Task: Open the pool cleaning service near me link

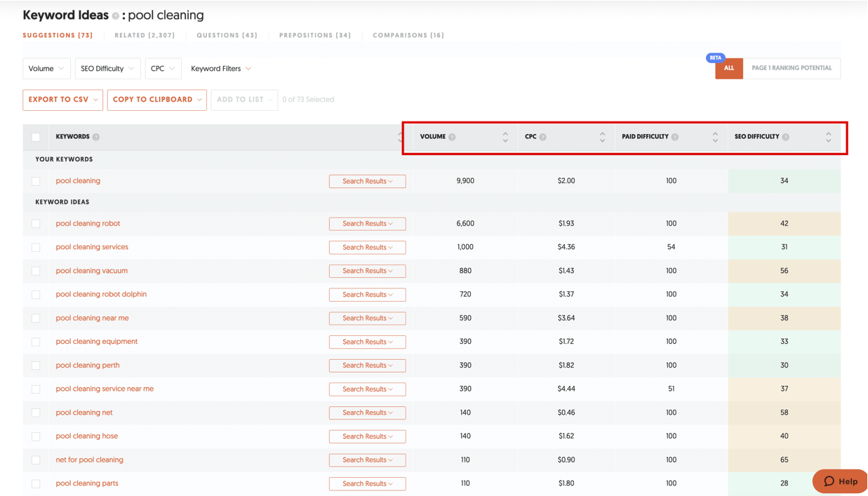Action: click(x=105, y=389)
